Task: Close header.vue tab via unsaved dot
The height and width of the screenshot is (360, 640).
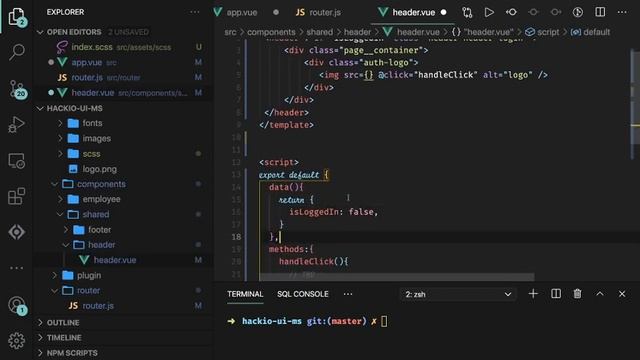Action: (444, 12)
